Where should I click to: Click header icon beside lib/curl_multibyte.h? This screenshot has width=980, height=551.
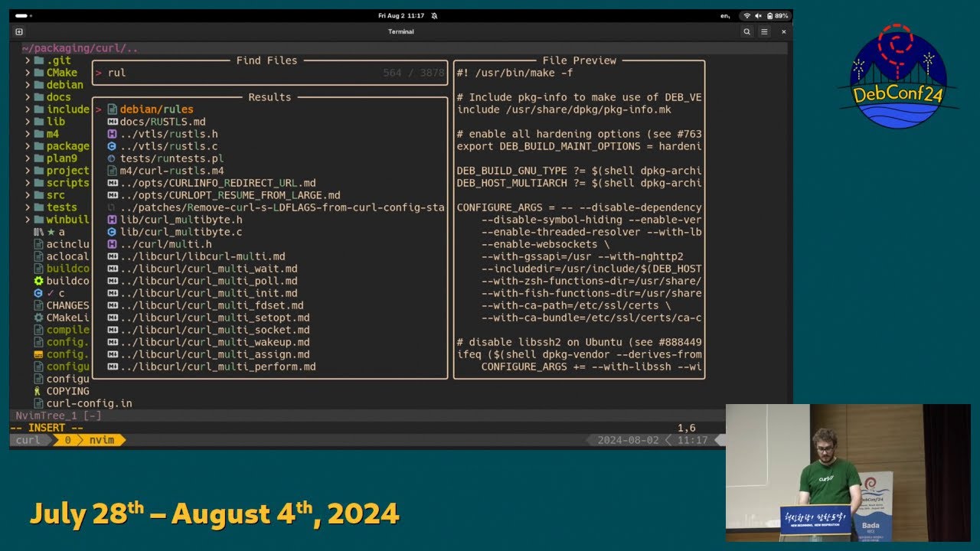coord(112,220)
